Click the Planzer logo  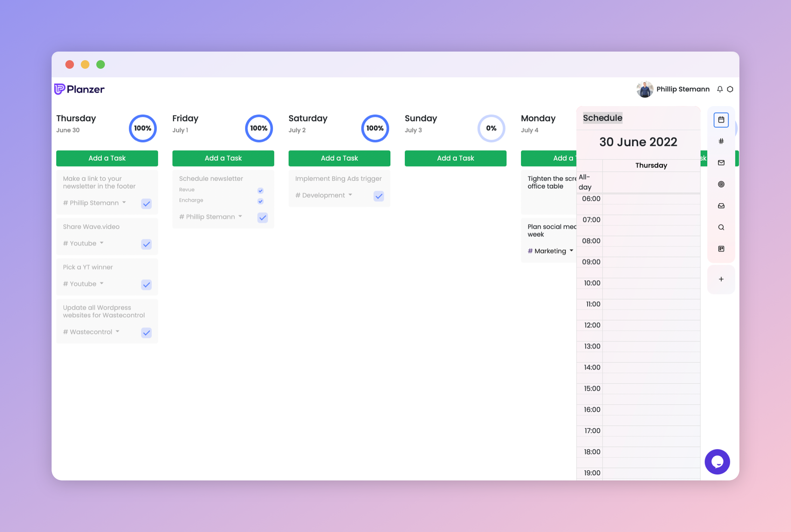79,89
